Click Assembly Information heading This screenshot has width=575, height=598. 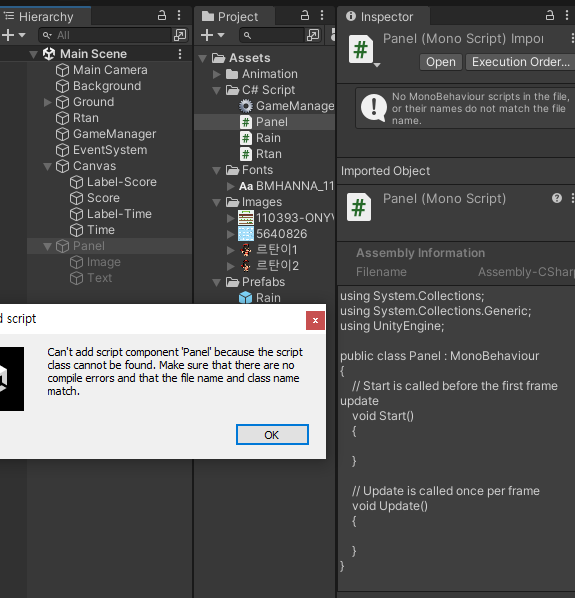(x=421, y=253)
